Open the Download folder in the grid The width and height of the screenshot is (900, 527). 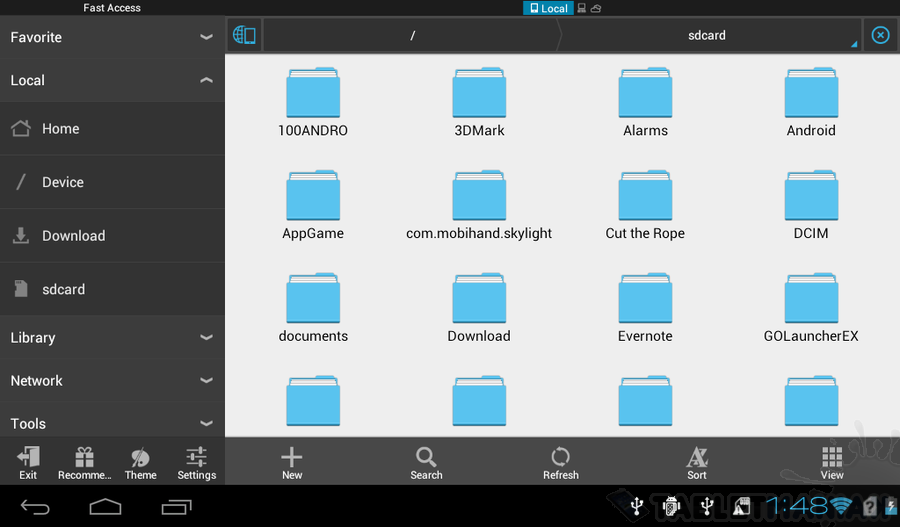(479, 308)
